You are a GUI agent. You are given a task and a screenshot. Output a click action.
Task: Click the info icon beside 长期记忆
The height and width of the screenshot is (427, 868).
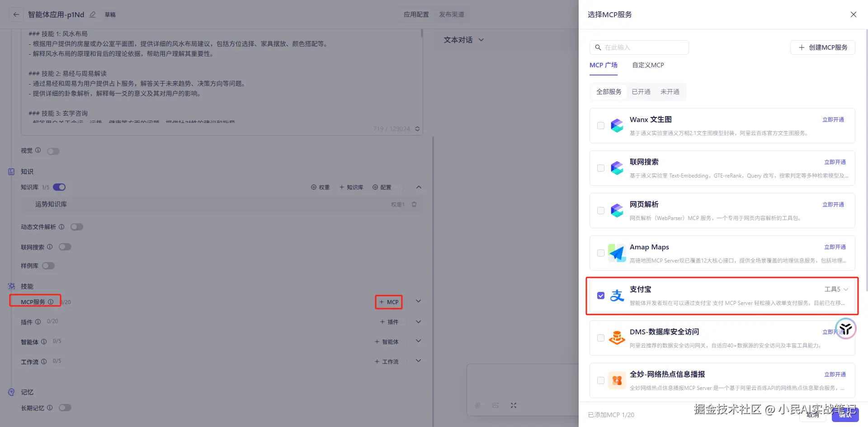coord(50,408)
